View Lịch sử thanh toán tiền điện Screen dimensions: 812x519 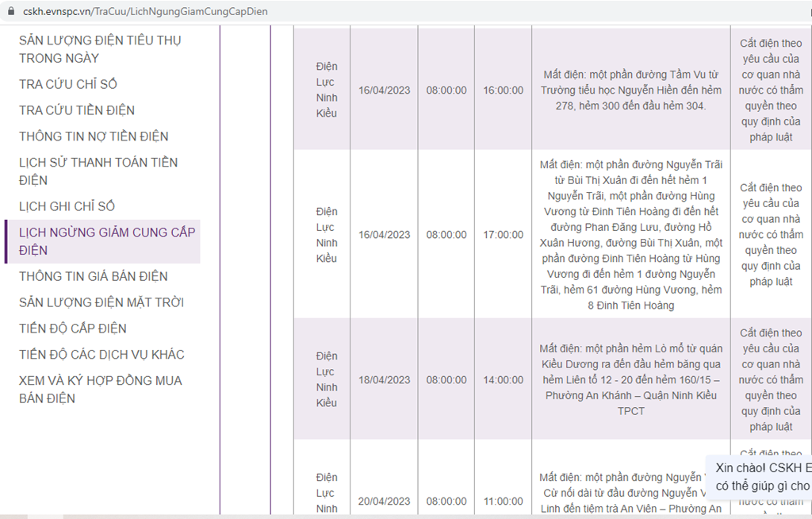(x=98, y=171)
